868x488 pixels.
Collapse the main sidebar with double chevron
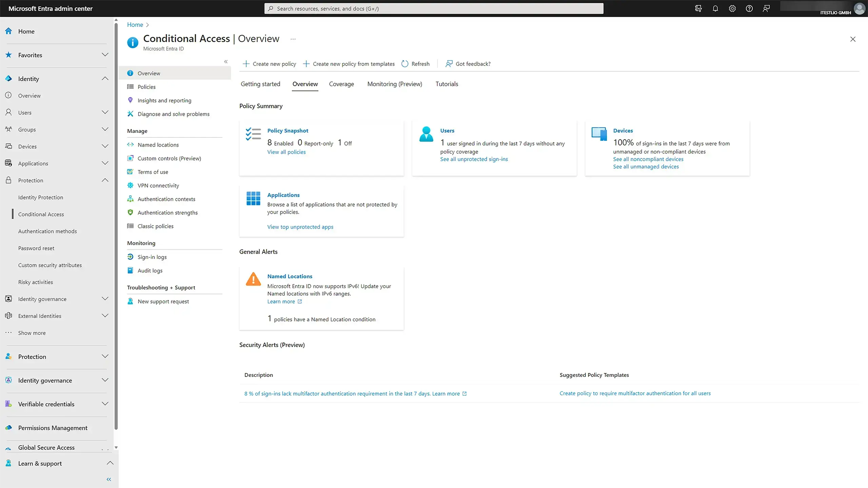click(x=109, y=479)
